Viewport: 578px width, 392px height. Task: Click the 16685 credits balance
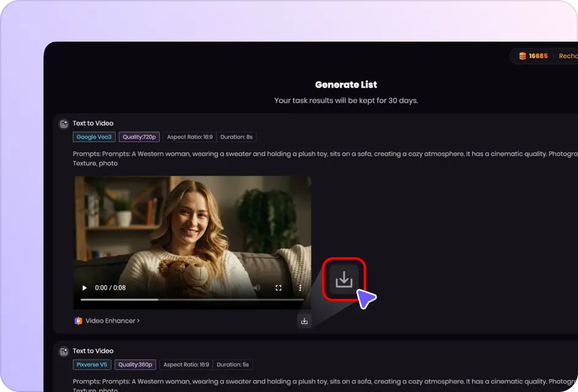click(x=538, y=56)
